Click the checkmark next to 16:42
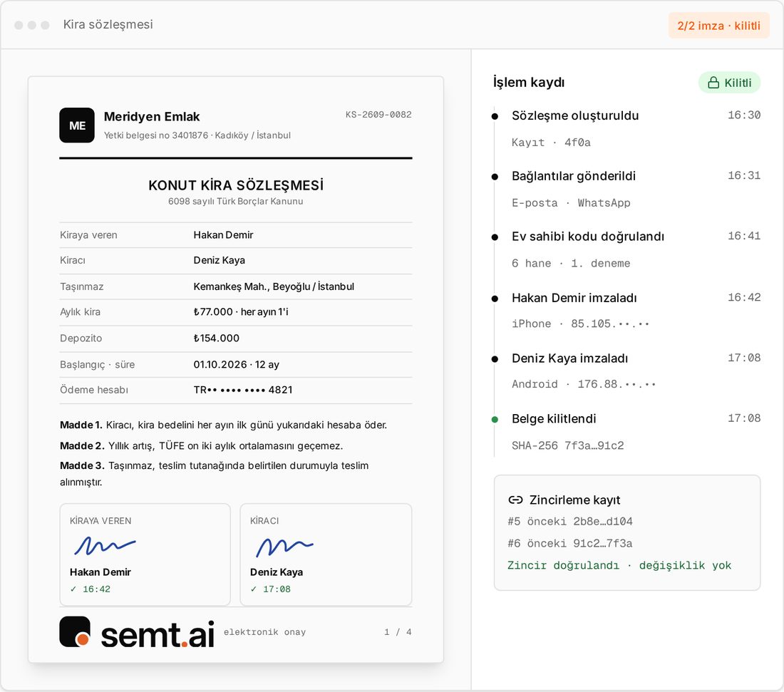This screenshot has height=692, width=784. tap(73, 589)
